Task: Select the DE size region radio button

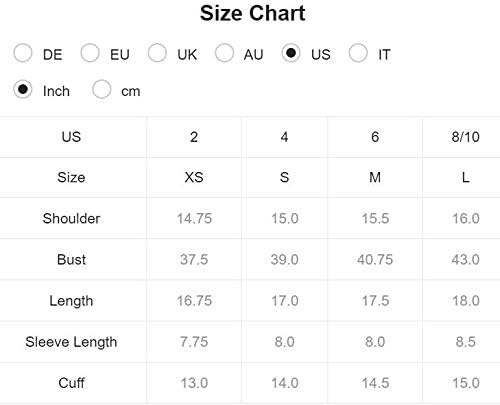Action: tap(23, 53)
